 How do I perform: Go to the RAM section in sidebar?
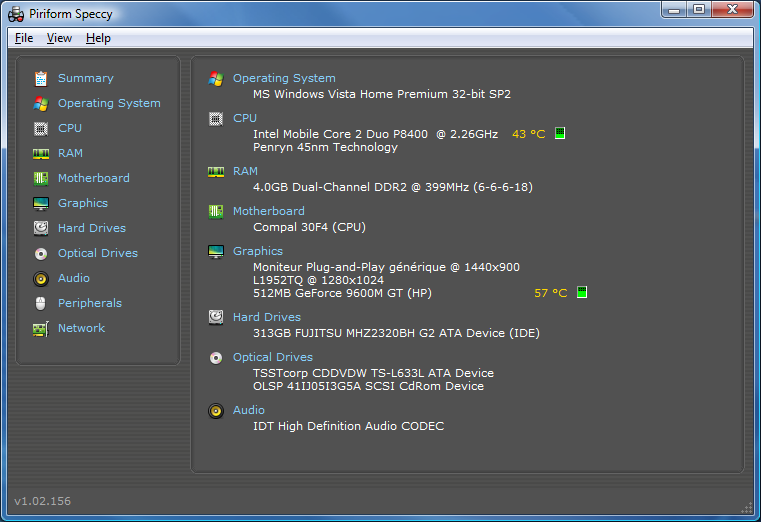tap(70, 153)
